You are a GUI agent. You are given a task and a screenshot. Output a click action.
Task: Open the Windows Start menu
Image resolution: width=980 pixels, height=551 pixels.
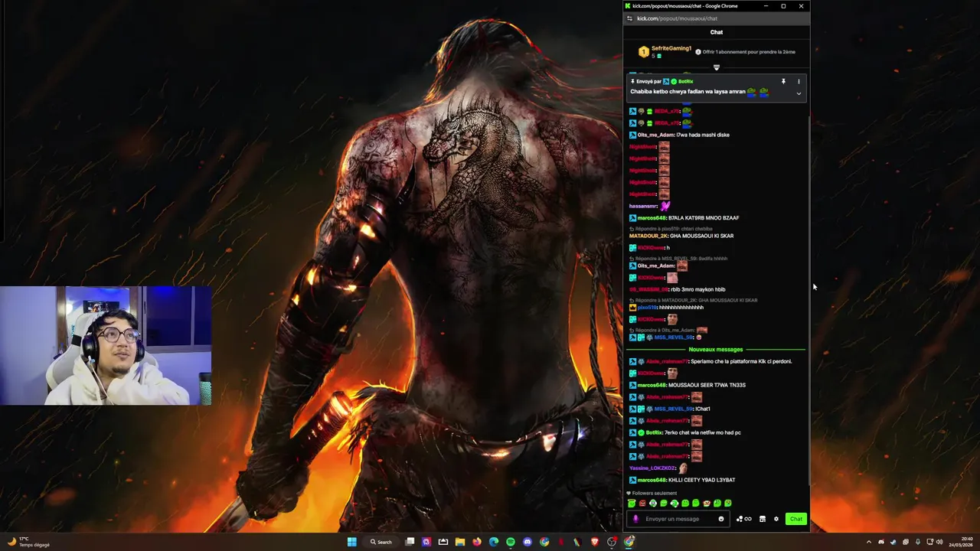pos(352,542)
